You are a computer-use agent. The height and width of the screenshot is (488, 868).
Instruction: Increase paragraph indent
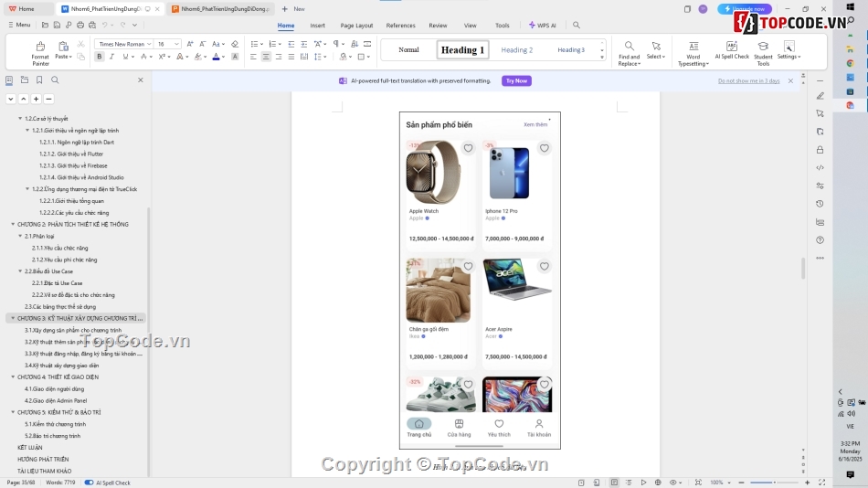pos(304,44)
